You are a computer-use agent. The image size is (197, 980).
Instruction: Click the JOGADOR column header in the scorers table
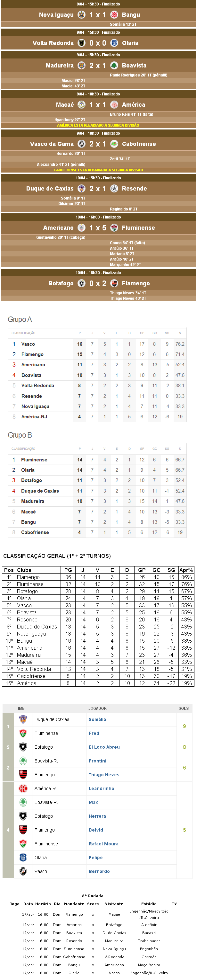pyautogui.click(x=97, y=708)
